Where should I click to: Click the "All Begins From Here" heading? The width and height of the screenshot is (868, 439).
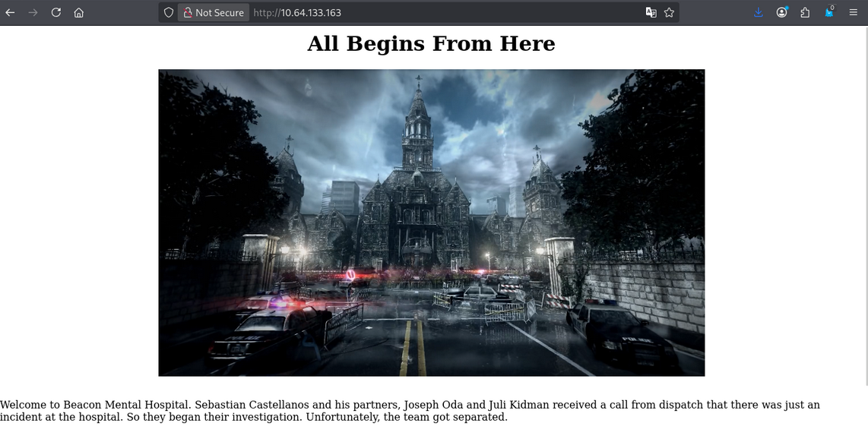(431, 44)
